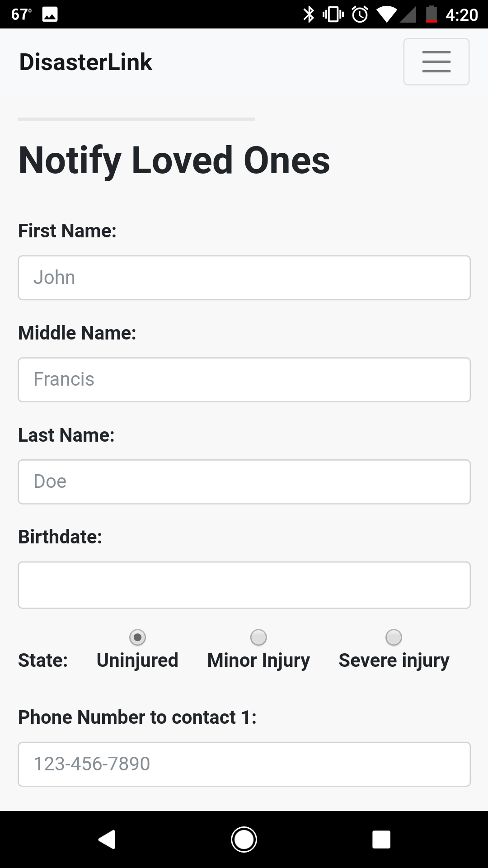This screenshot has width=488, height=868.
Task: Tap the alarm clock status icon
Action: [x=360, y=14]
